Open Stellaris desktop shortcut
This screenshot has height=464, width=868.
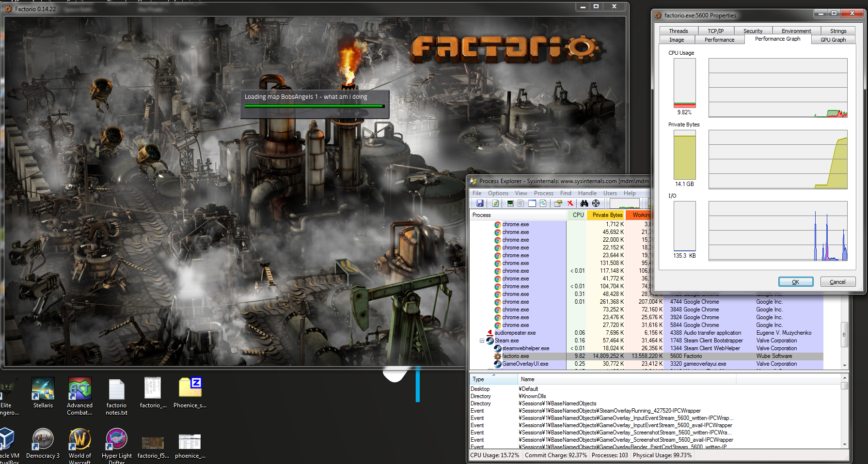(43, 393)
